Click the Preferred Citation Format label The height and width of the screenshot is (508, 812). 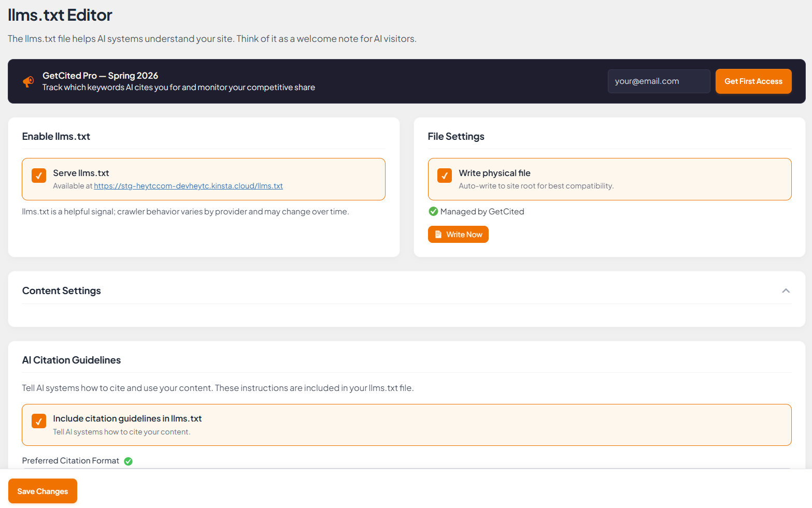point(70,461)
